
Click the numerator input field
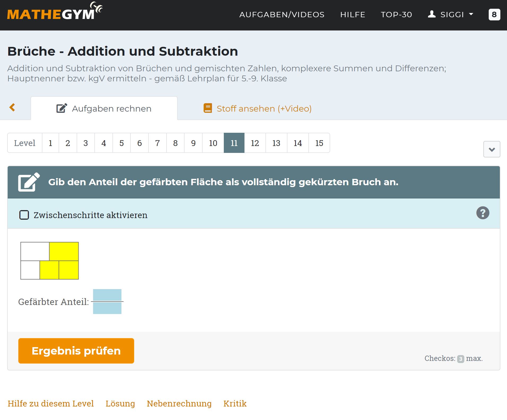click(x=107, y=295)
